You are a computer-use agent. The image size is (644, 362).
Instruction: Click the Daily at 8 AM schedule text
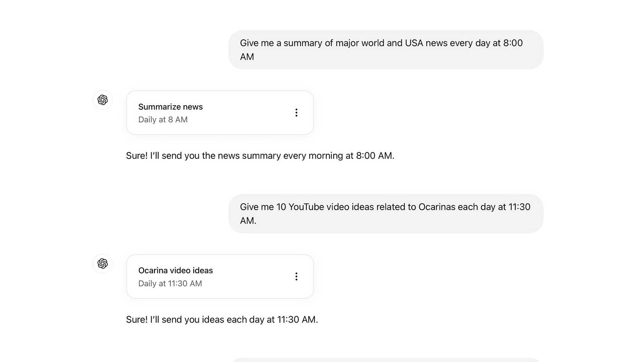pyautogui.click(x=163, y=119)
